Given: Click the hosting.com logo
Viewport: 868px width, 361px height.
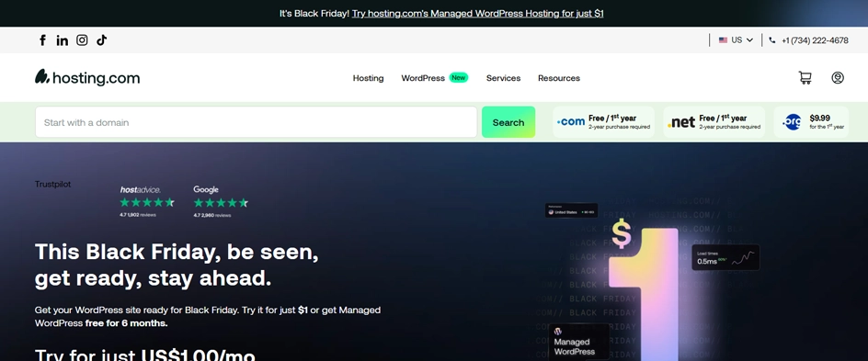Looking at the screenshot, I should pos(87,77).
